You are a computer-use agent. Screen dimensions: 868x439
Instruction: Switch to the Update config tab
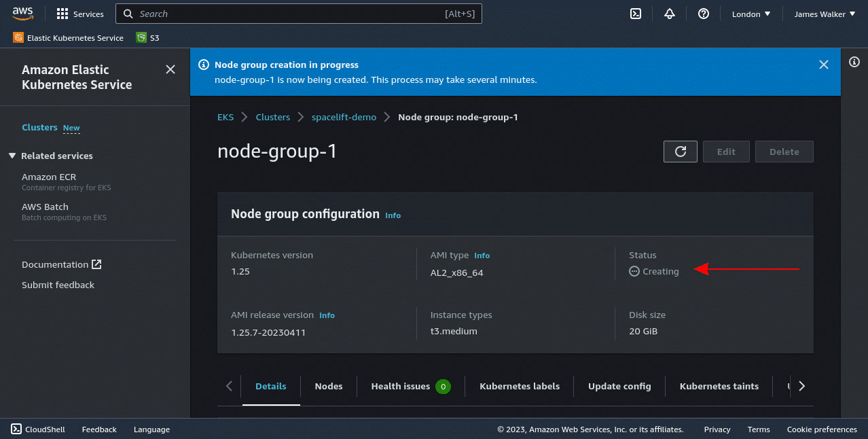point(619,386)
